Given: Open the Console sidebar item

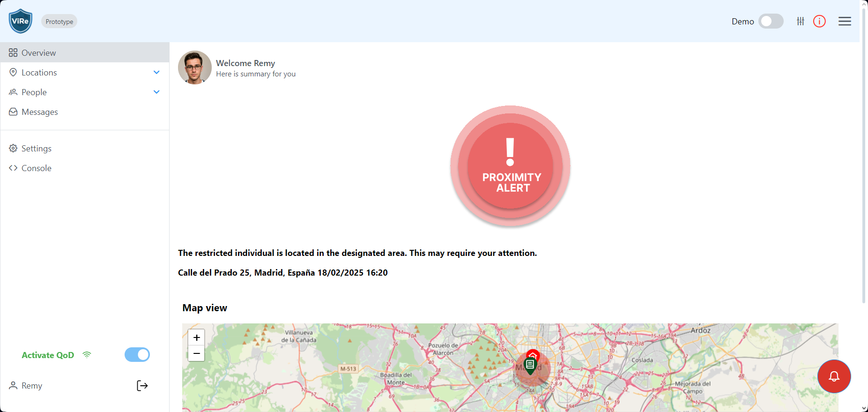Looking at the screenshot, I should [37, 168].
